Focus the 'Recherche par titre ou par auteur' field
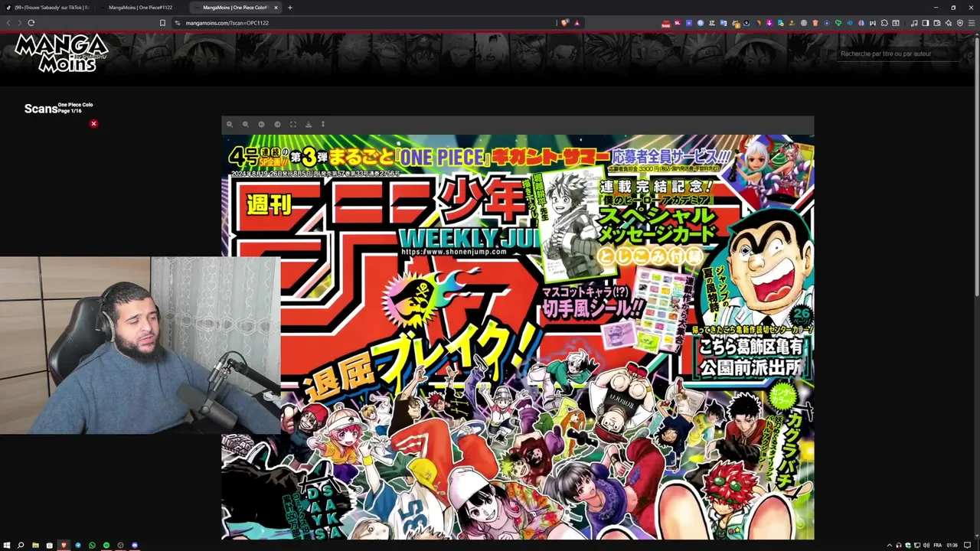 click(x=898, y=54)
